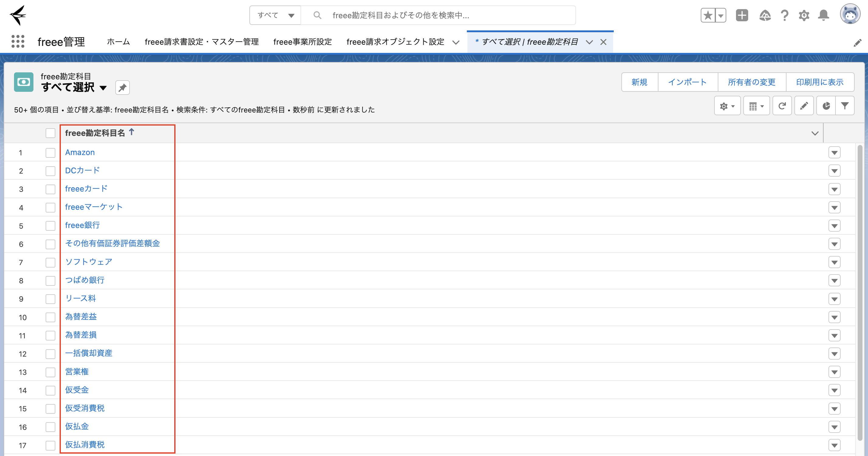Tick the 為替差損 row checkbox

tap(50, 335)
